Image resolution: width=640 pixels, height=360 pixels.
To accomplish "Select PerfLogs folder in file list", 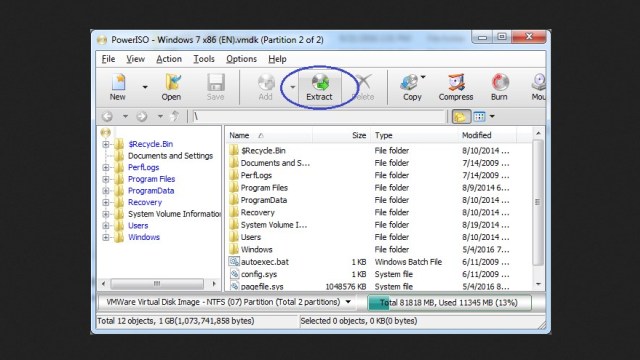I will [x=256, y=176].
